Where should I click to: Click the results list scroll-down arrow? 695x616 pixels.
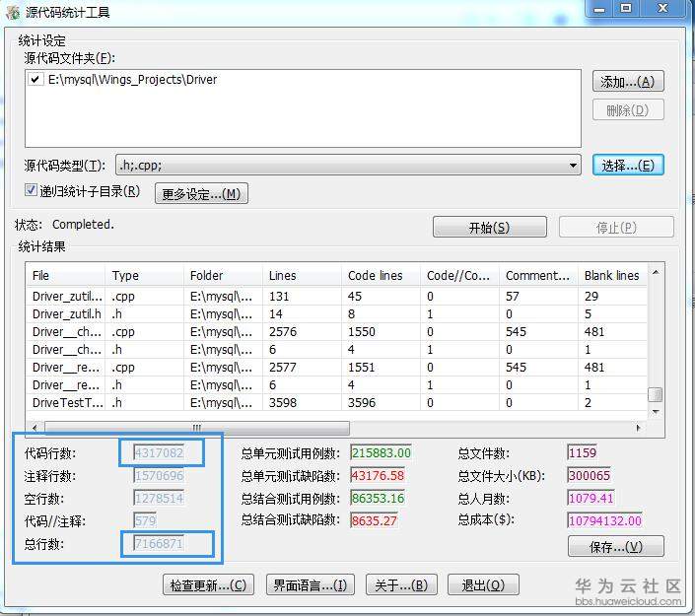[656, 412]
